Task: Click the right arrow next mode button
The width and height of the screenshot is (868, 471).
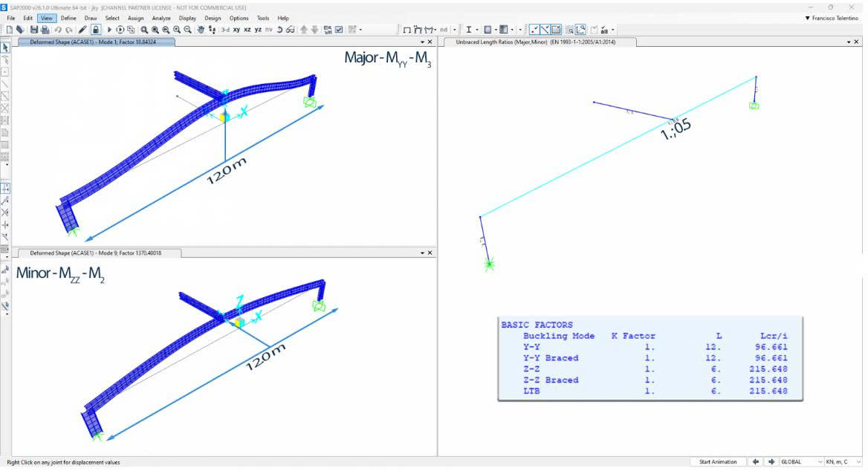Action: (x=771, y=462)
